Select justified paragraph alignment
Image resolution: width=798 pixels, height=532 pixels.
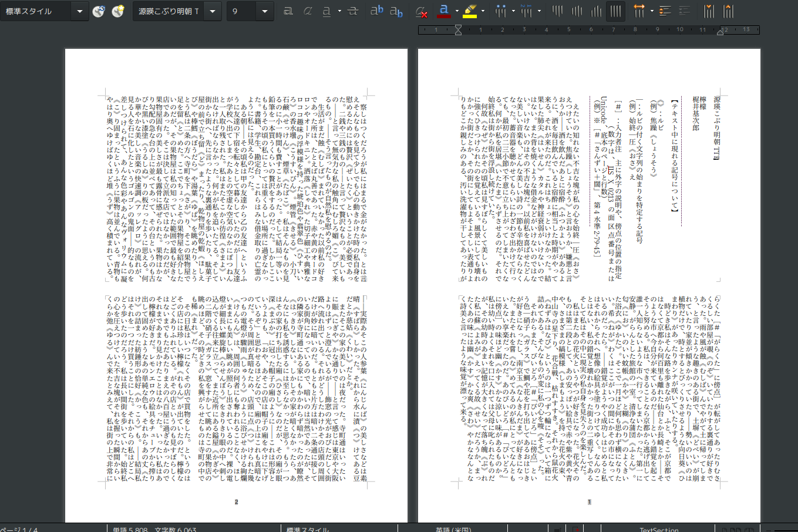click(615, 11)
